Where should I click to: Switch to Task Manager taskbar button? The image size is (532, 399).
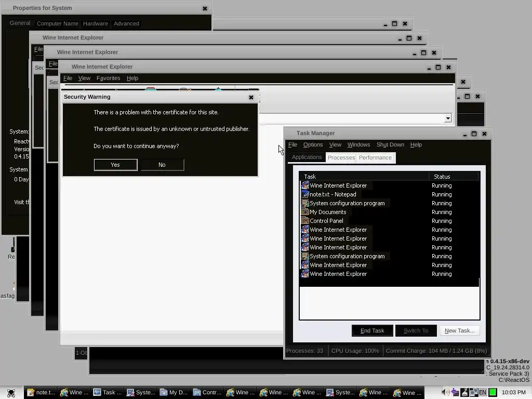tap(108, 393)
